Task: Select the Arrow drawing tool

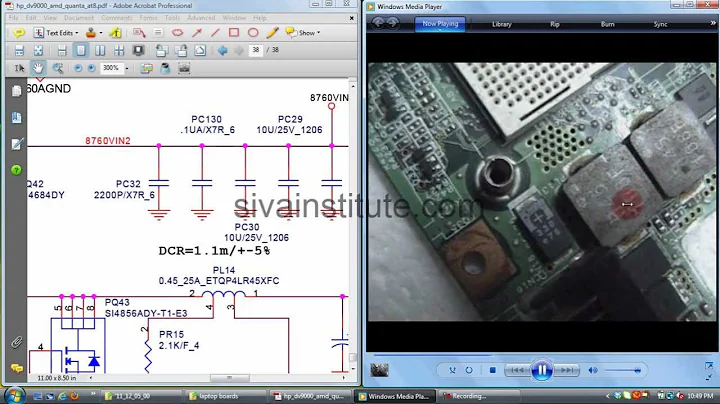Action: click(x=197, y=33)
